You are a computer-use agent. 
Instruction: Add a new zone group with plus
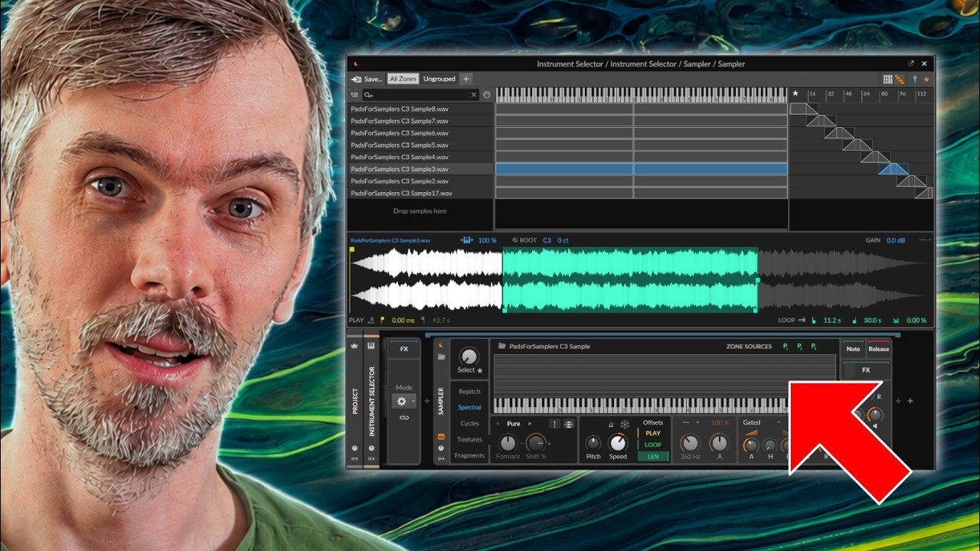465,79
